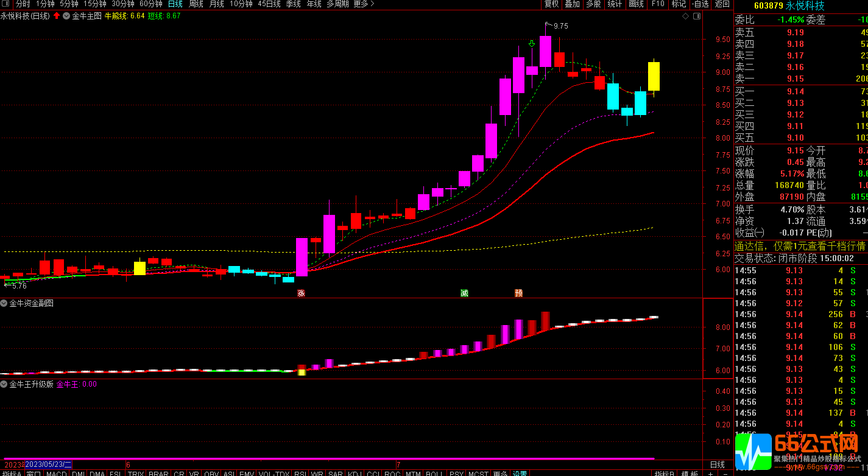The height and width of the screenshot is (476, 868).
Task: Click the 减 signal marker below the chart
Action: coord(464,293)
